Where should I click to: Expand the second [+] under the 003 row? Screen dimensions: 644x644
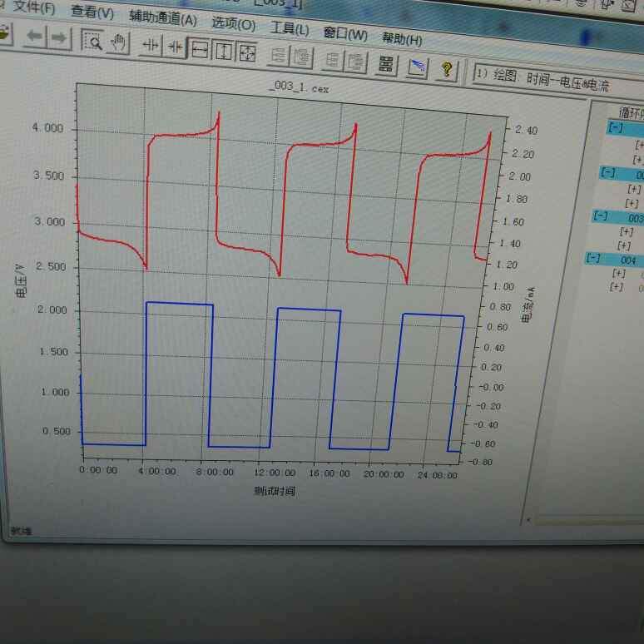click(624, 246)
